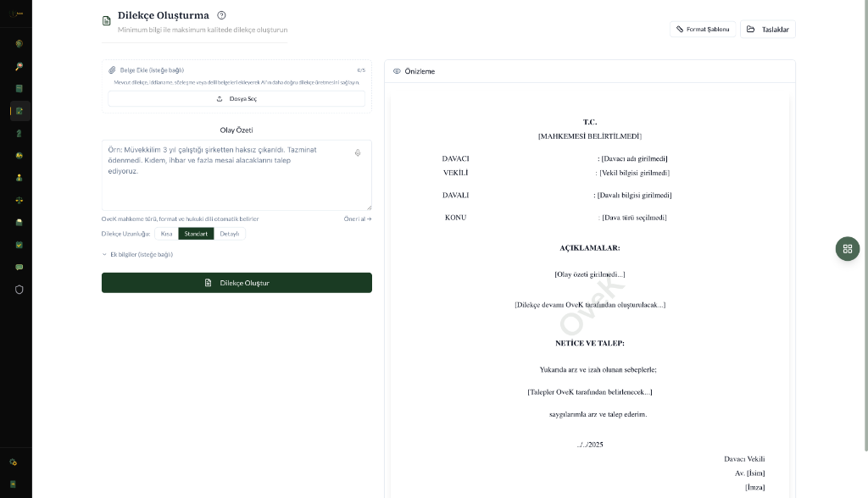Click the shield icon in the sidebar
This screenshot has height=498, width=868.
(19, 289)
